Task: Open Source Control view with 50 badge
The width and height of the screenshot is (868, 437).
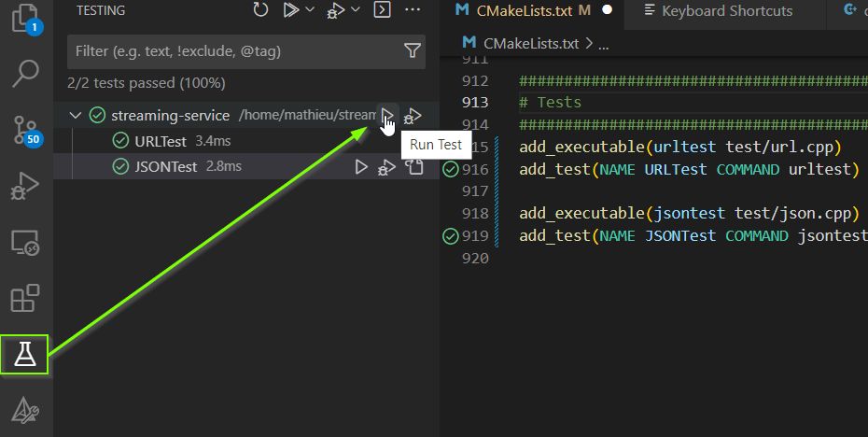Action: click(x=25, y=130)
